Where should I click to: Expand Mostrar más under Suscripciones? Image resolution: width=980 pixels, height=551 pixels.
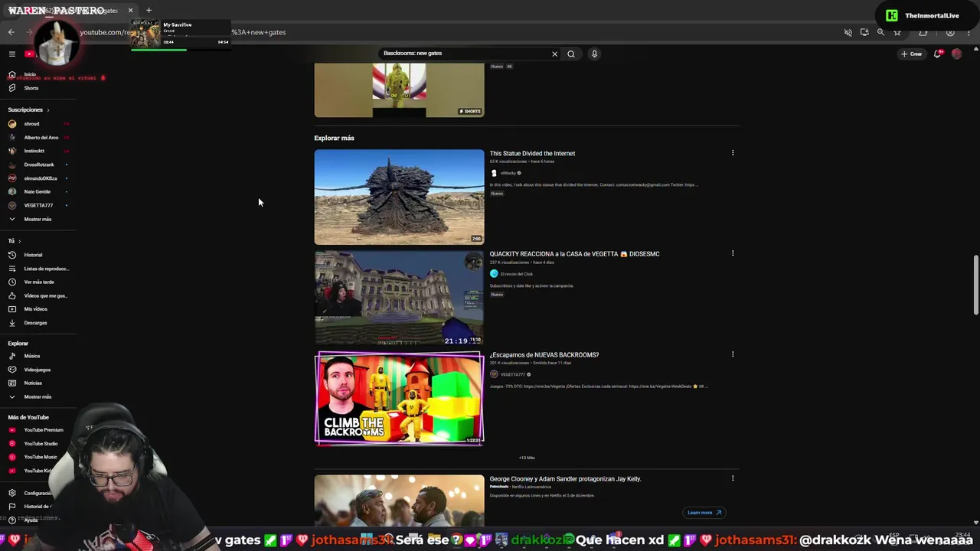(x=38, y=219)
